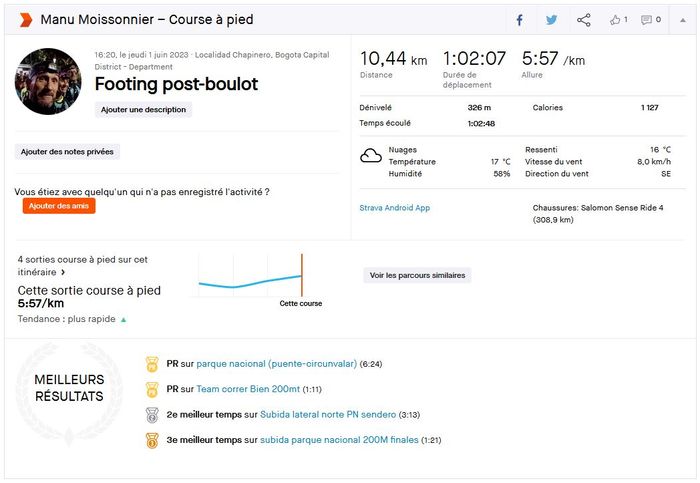700x483 pixels.
Task: Open the Strava Android App link
Action: [394, 208]
